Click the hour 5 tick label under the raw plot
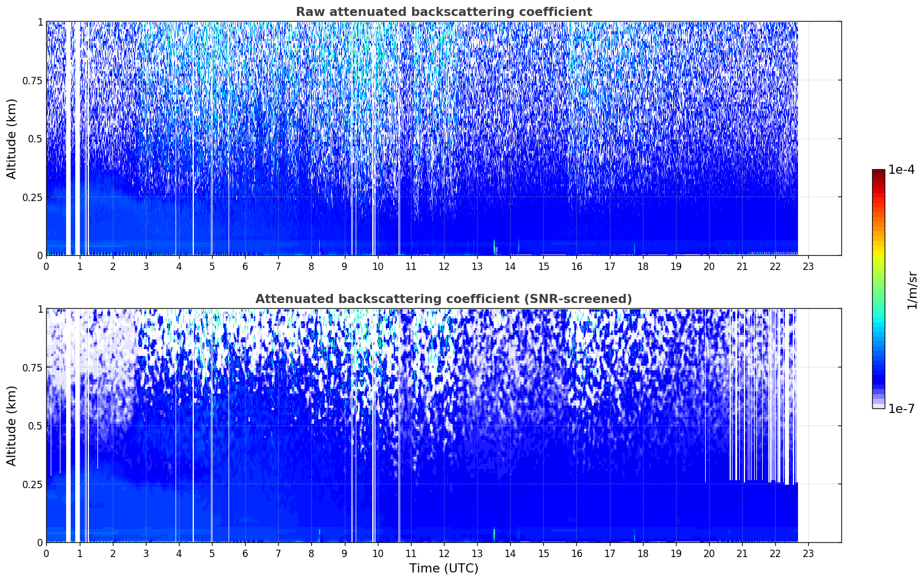924x581 pixels. click(x=212, y=267)
